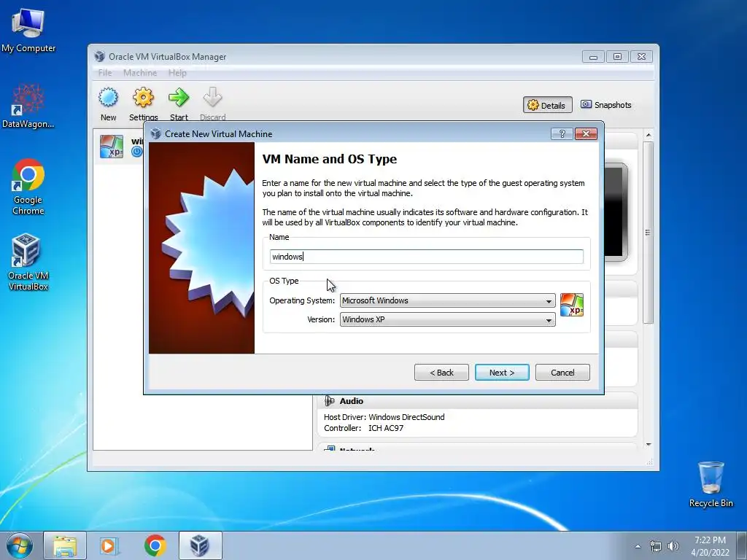This screenshot has height=560, width=747.
Task: Click the taskbar clock showing 7:22 PM
Action: (710, 546)
